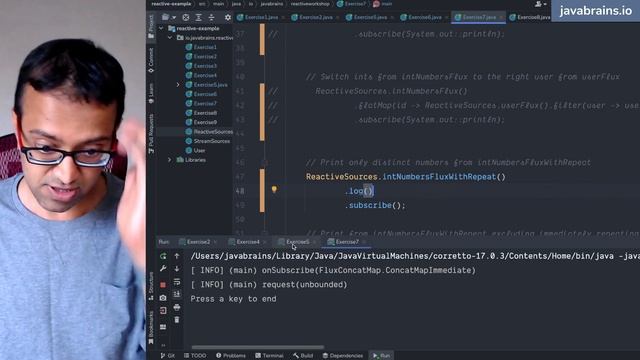Open the Learn tool window
Screen dimensions: 640x360
pyautogui.click(x=151, y=93)
